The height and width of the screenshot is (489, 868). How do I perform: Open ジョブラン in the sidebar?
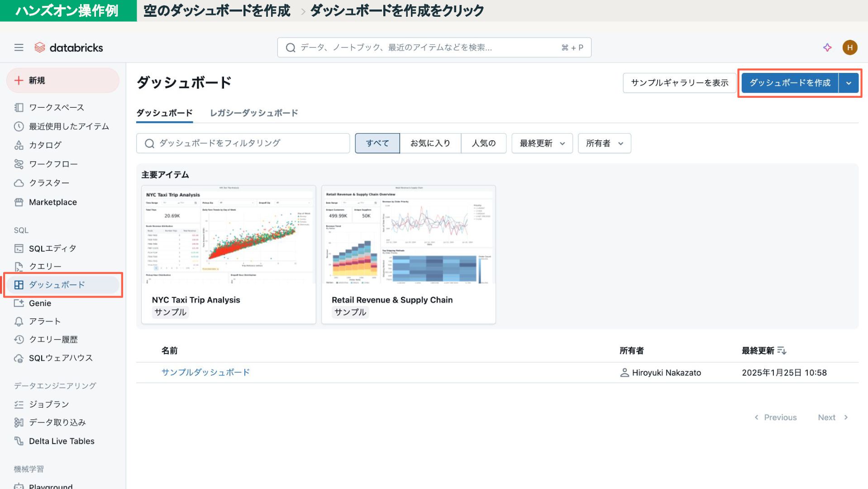click(63, 404)
